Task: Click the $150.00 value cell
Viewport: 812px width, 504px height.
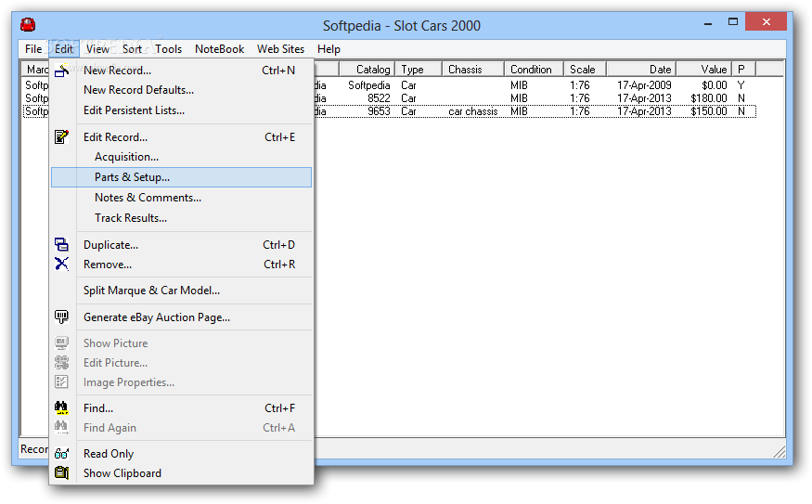Action: [x=708, y=111]
